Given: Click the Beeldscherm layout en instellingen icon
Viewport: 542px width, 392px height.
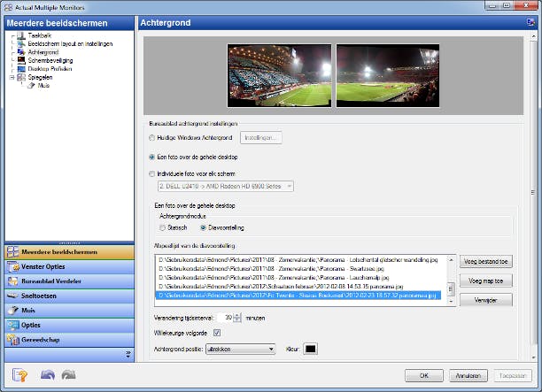Looking at the screenshot, I should (x=21, y=44).
